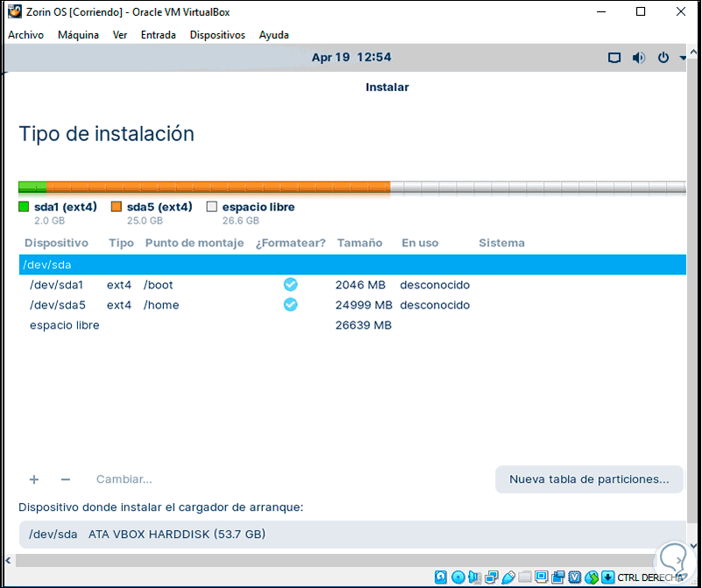Viewport: 702px width, 588px height.
Task: Click the CTRL DERECHA host key label
Action: coord(650,577)
